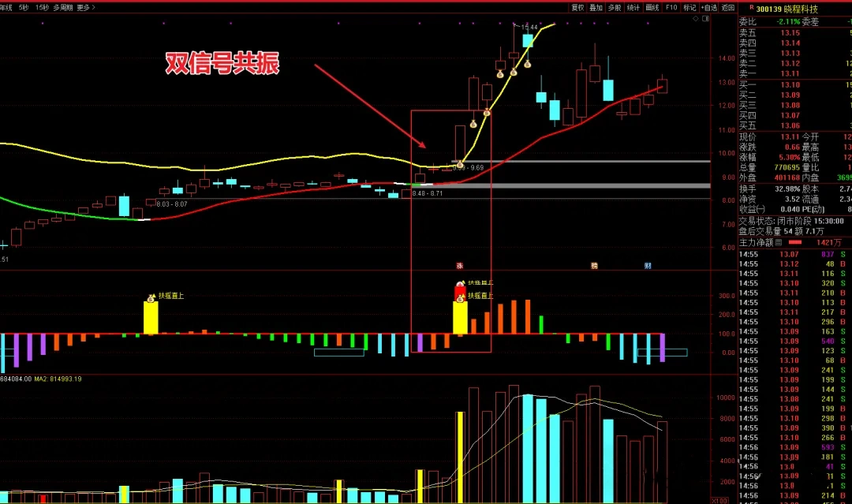Open the 多股 multi-stock view
This screenshot has width=852, height=504.
point(615,8)
